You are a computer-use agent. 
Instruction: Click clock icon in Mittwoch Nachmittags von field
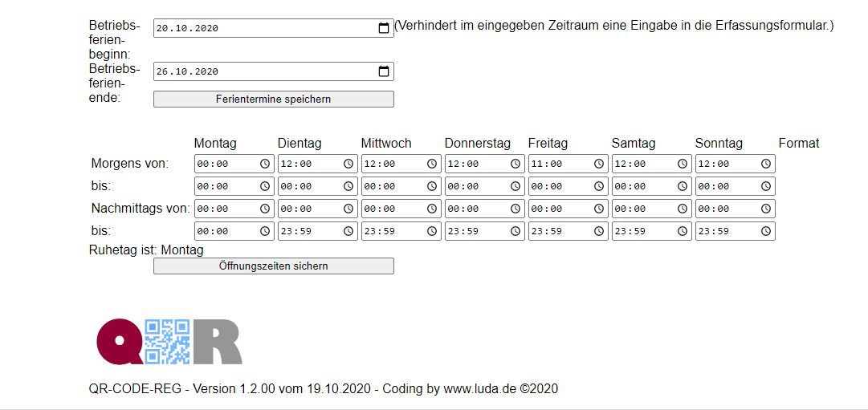[x=432, y=209]
